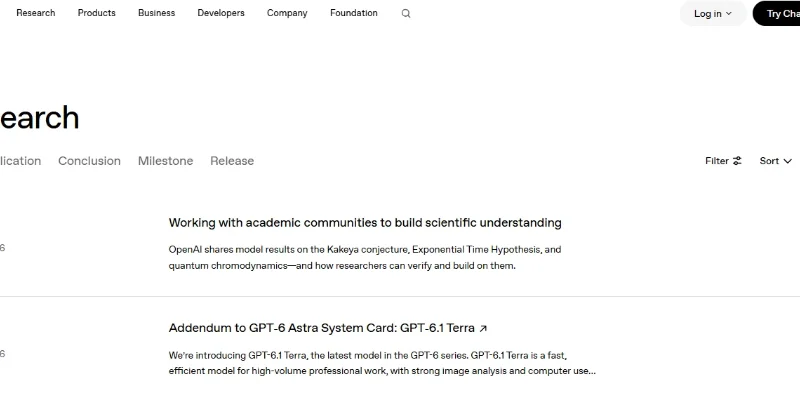
Task: Click the 'quantum chromodynamics' text line
Action: 342,266
